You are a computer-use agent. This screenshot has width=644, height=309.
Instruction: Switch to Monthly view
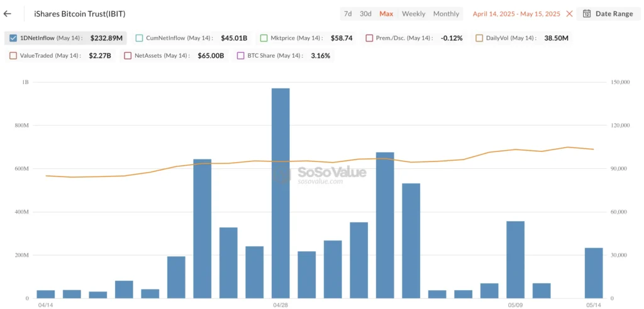(446, 14)
